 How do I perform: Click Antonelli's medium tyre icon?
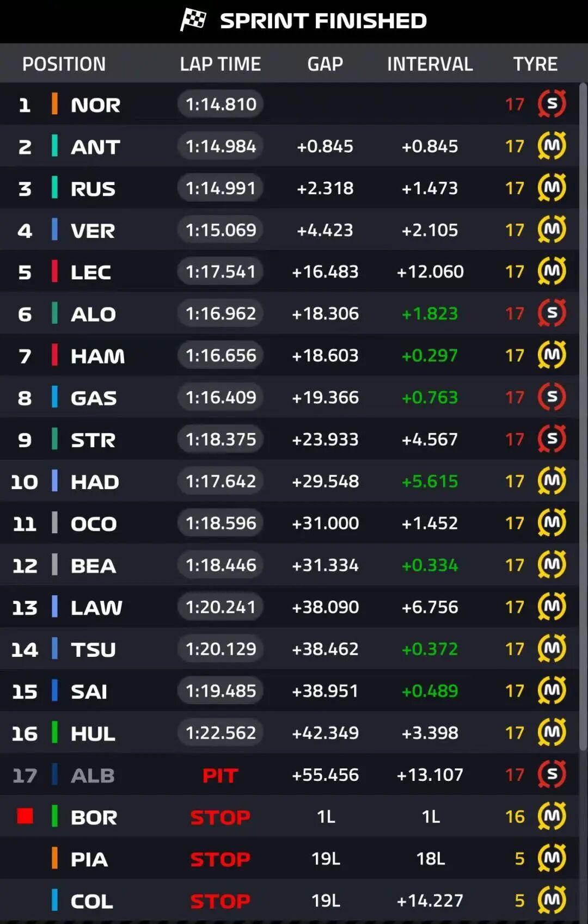click(x=552, y=145)
